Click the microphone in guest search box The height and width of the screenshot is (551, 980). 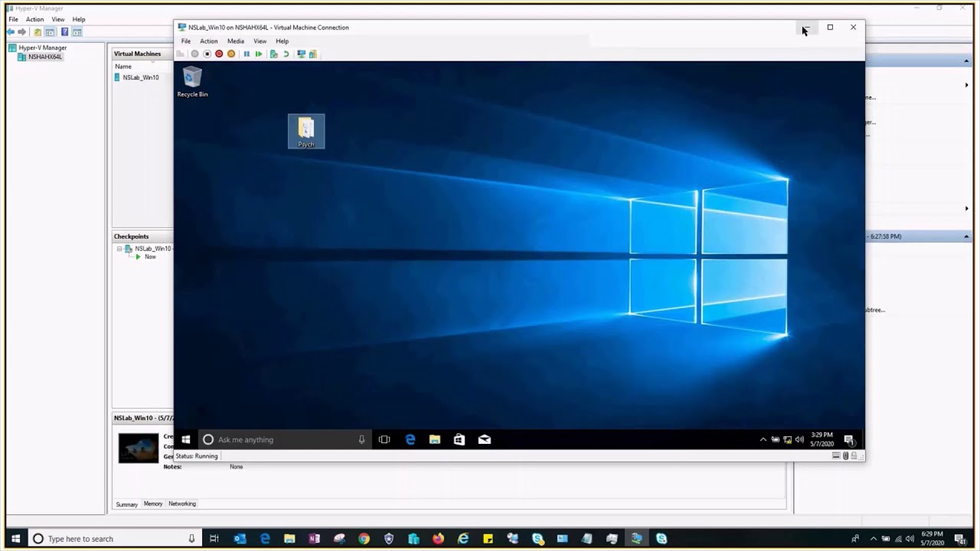(361, 439)
